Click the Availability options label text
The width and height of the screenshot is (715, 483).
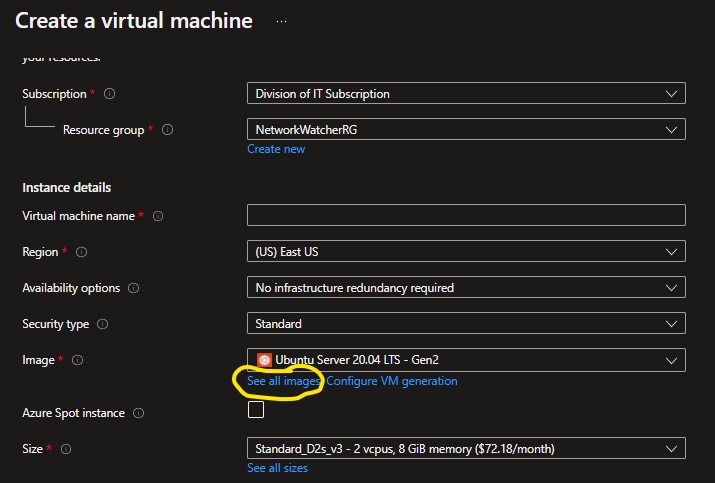pyautogui.click(x=71, y=288)
